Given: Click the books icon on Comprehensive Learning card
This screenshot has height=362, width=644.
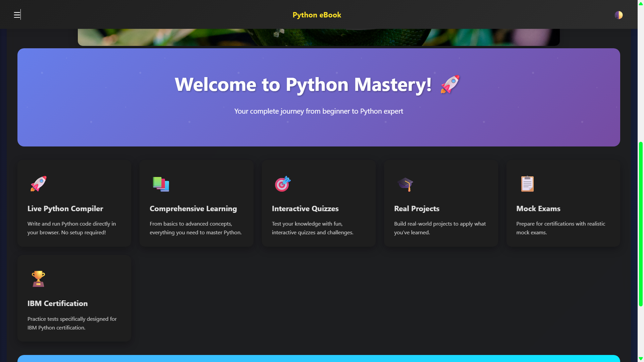Looking at the screenshot, I should tap(161, 184).
